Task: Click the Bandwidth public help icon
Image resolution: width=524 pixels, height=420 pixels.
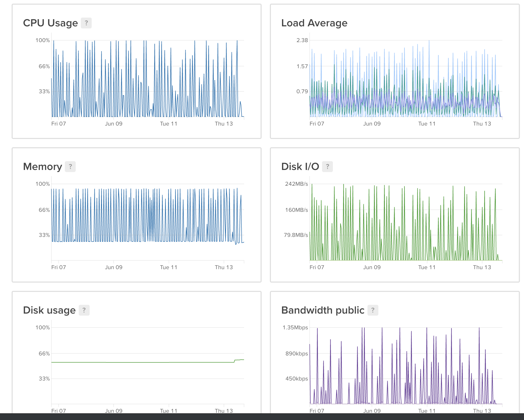Action: click(373, 310)
